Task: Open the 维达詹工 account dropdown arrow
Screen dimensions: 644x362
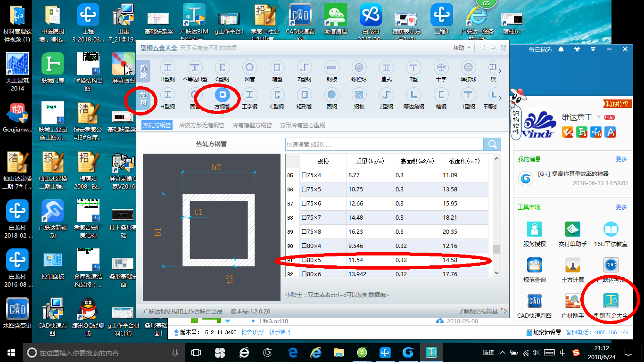Action: coord(599,117)
